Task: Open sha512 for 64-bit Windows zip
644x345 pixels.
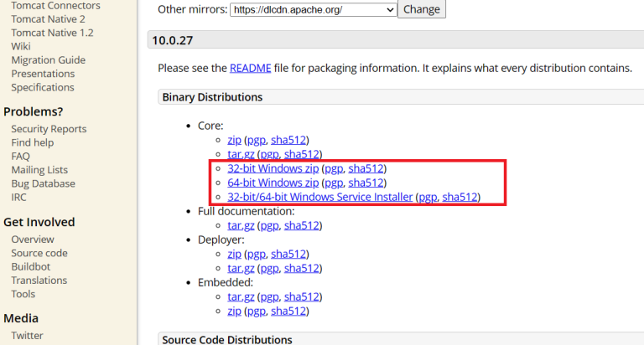Action: pyautogui.click(x=366, y=183)
